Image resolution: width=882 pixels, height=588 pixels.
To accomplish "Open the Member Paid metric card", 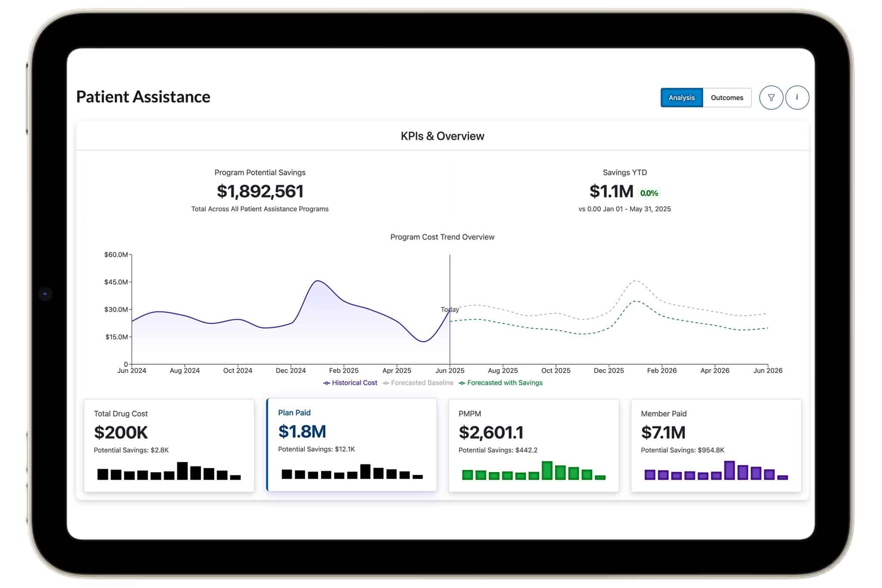I will pyautogui.click(x=716, y=445).
